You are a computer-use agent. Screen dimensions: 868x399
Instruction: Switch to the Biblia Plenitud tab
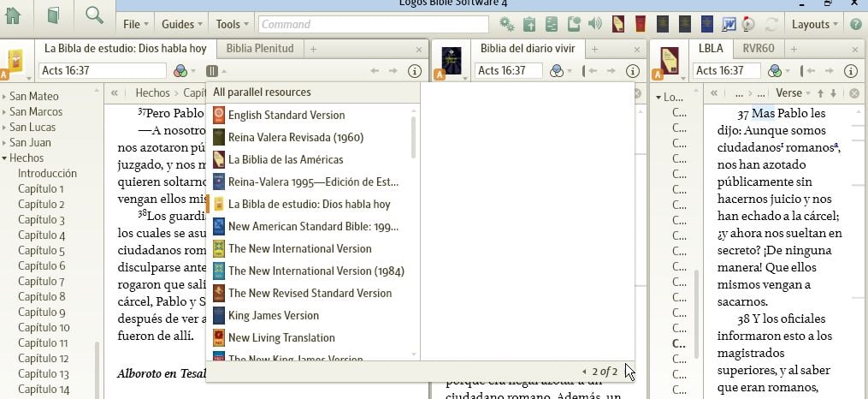pyautogui.click(x=260, y=49)
